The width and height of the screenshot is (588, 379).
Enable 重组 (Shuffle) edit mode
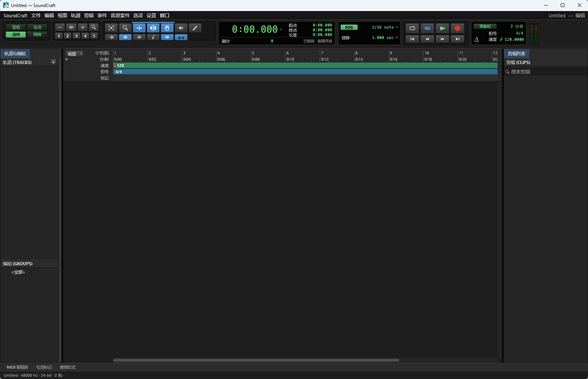(x=16, y=27)
